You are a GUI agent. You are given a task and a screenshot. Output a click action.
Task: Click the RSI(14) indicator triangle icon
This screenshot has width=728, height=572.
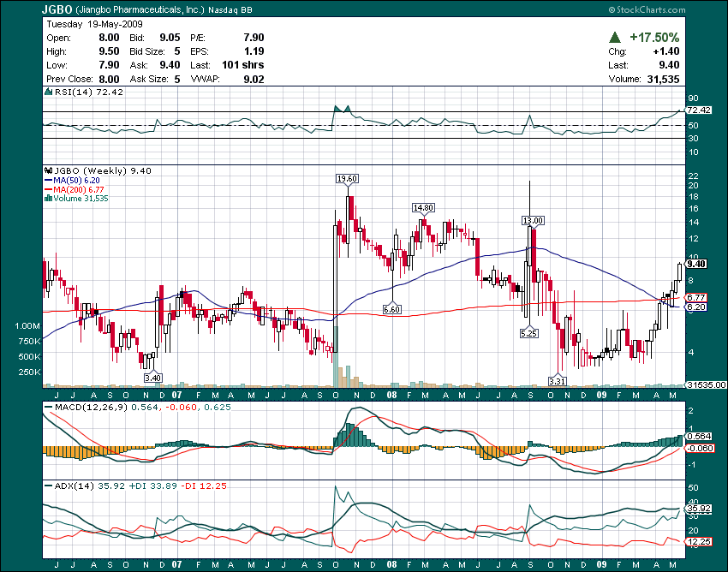click(48, 92)
